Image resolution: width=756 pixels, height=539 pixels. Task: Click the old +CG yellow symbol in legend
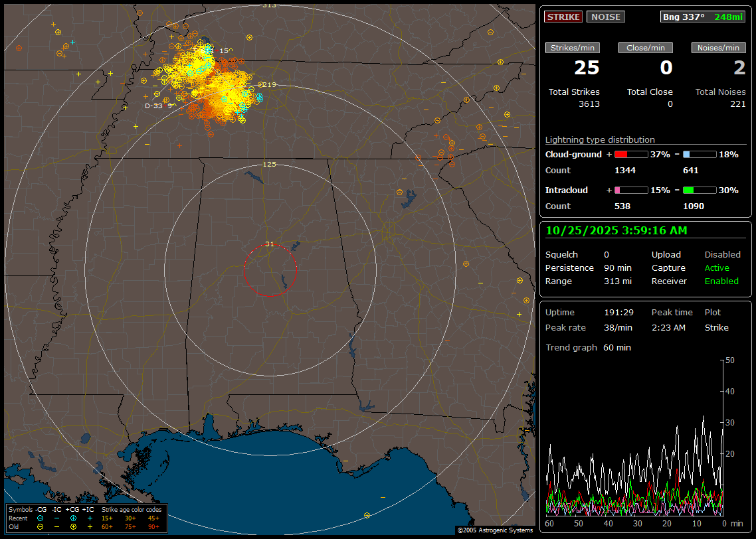pyautogui.click(x=73, y=526)
